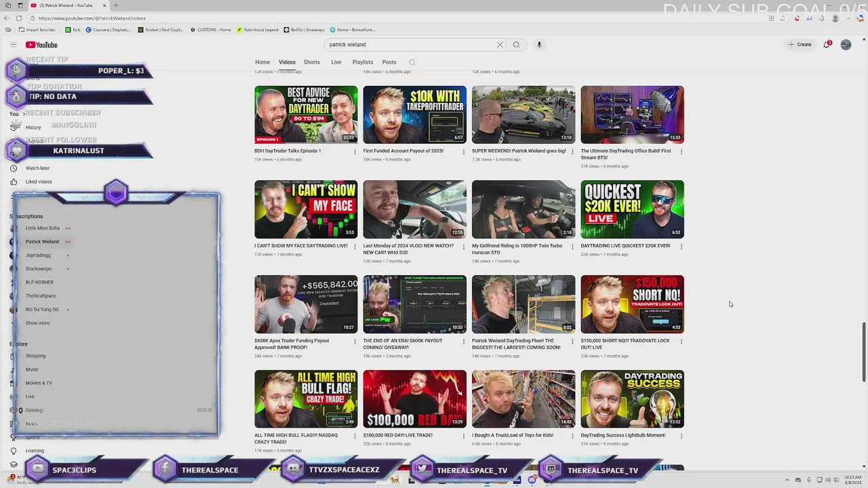Open options menu for I CAN'T SHOW MY FACE video
Viewport: 868px width, 488px height.
tap(355, 247)
